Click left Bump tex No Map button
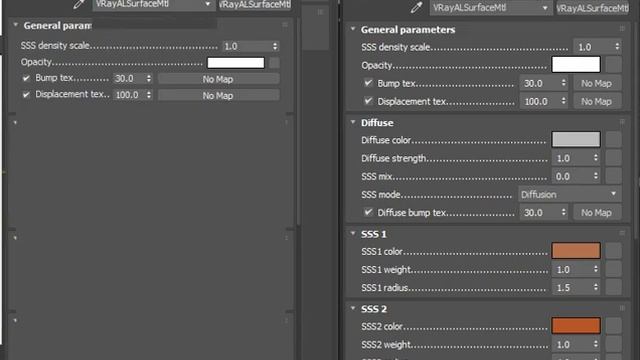Screen dimensions: 640x360 click(218, 79)
